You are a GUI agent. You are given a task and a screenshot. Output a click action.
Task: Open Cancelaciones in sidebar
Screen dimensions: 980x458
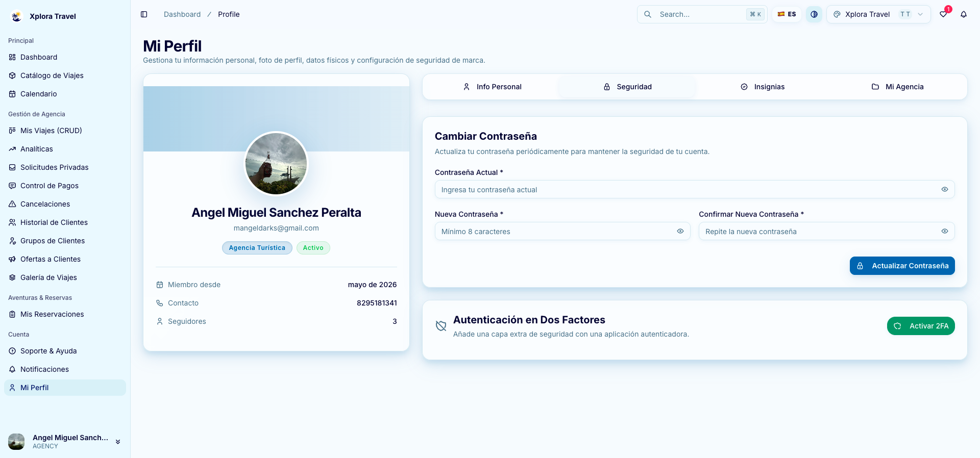(65, 204)
